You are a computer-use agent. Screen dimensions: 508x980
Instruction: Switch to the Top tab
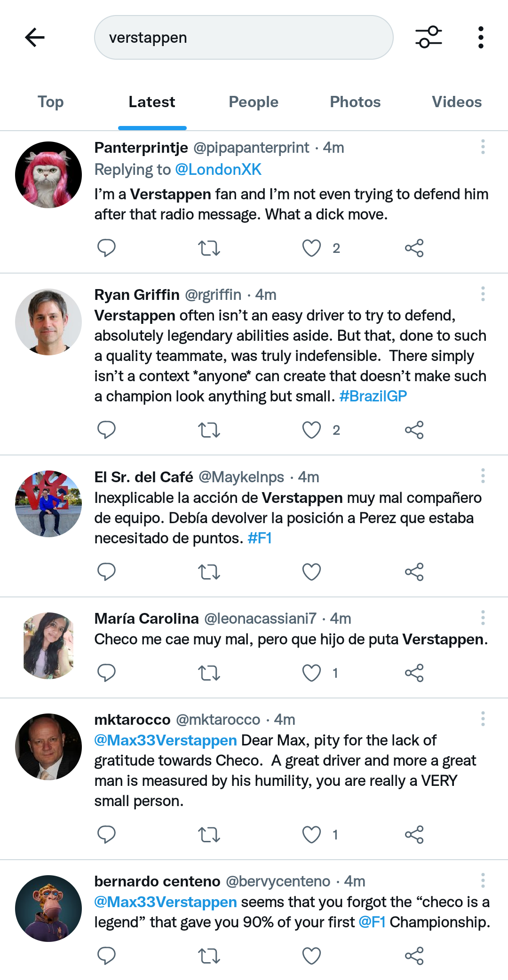[x=51, y=102]
